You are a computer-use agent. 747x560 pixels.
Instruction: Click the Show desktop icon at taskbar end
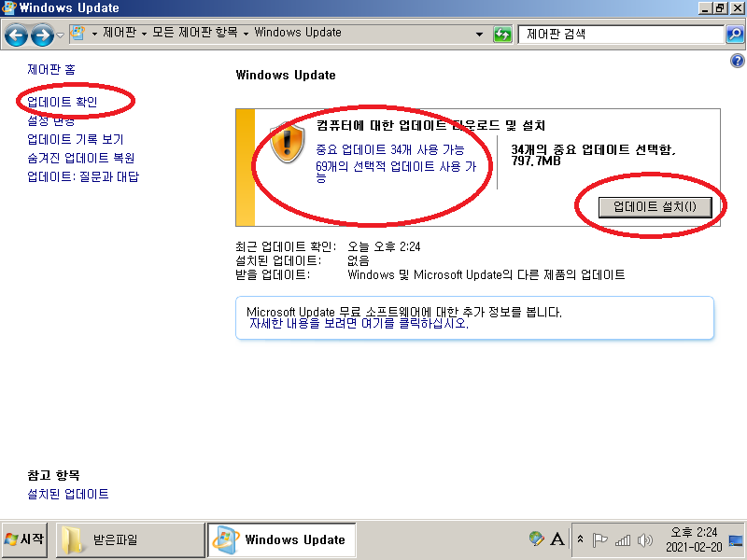pyautogui.click(x=736, y=540)
